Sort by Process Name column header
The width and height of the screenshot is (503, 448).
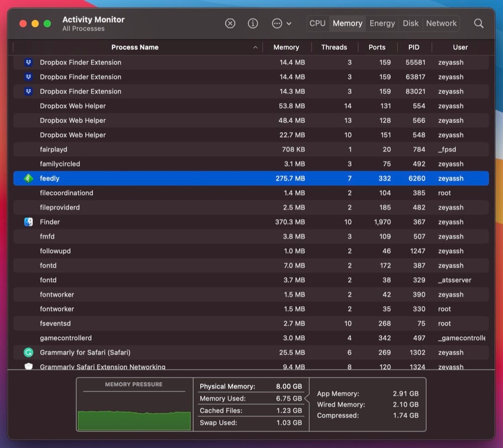(x=135, y=47)
